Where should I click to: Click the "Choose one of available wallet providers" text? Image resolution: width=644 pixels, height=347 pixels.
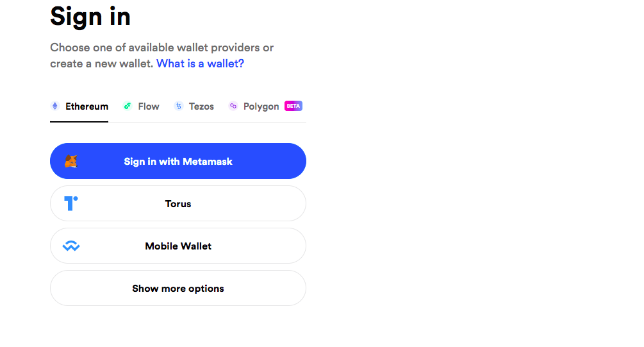(162, 47)
